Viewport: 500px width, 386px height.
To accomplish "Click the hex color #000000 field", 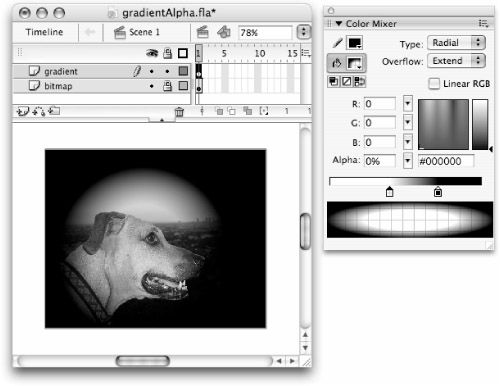I will 446,161.
